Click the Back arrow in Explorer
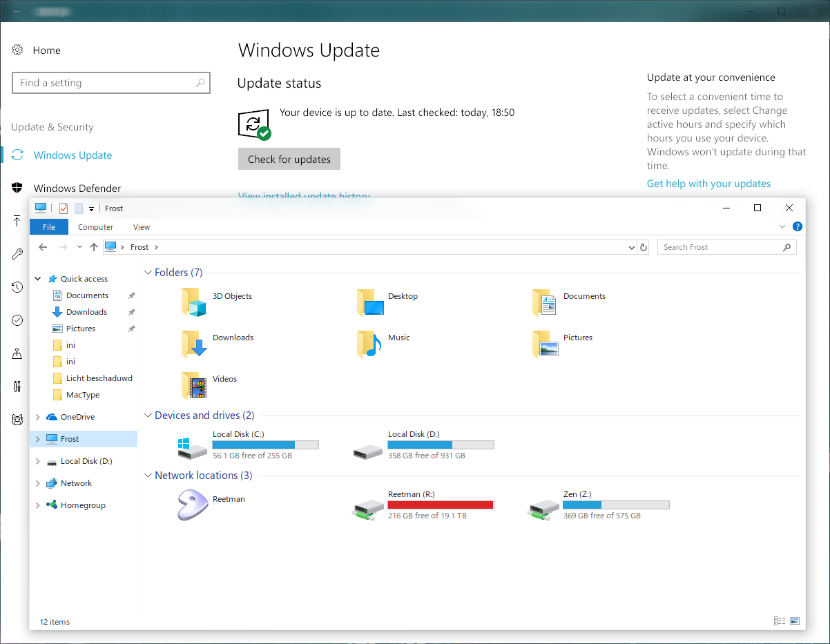 tap(43, 247)
